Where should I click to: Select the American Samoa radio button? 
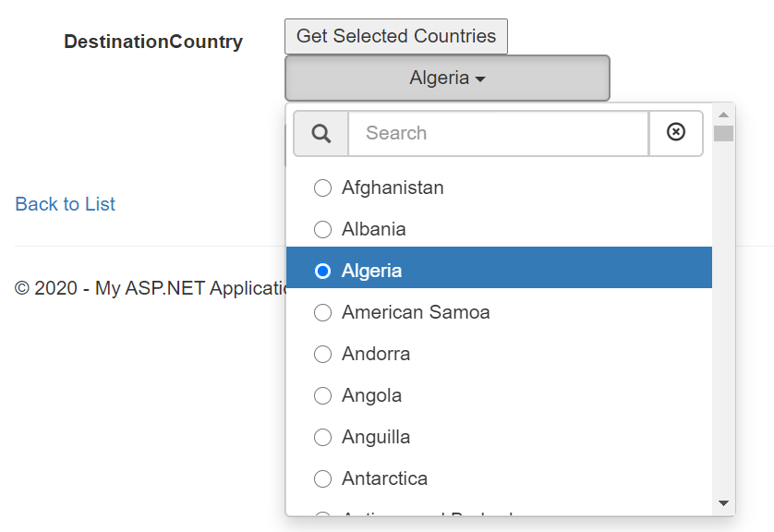pos(322,312)
